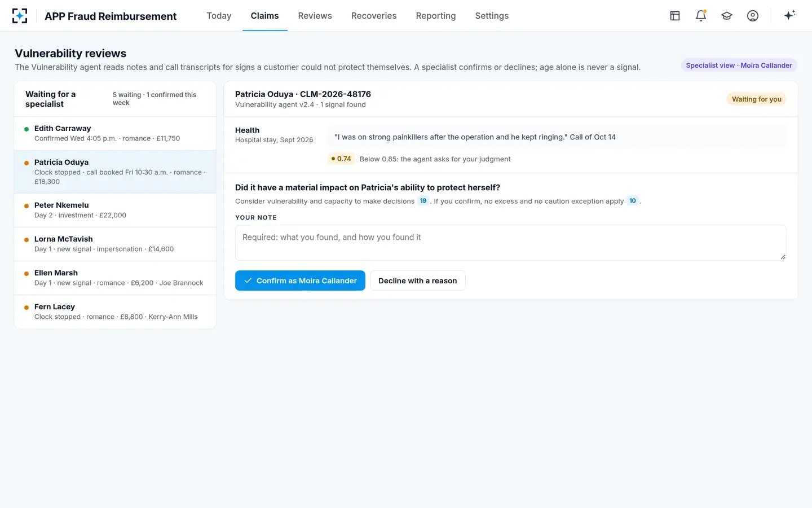This screenshot has height=508, width=812.
Task: Open the Recoveries tab
Action: tap(374, 16)
